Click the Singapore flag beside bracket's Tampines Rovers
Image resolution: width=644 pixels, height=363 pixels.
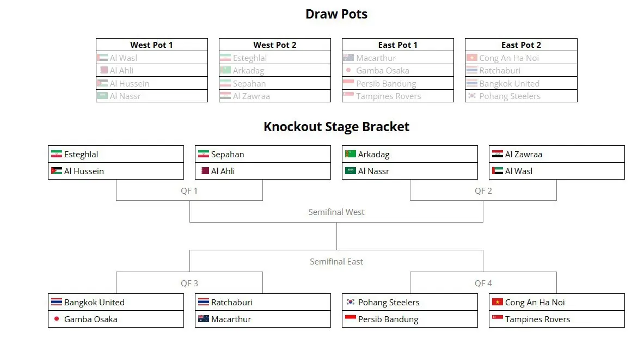[x=498, y=319]
